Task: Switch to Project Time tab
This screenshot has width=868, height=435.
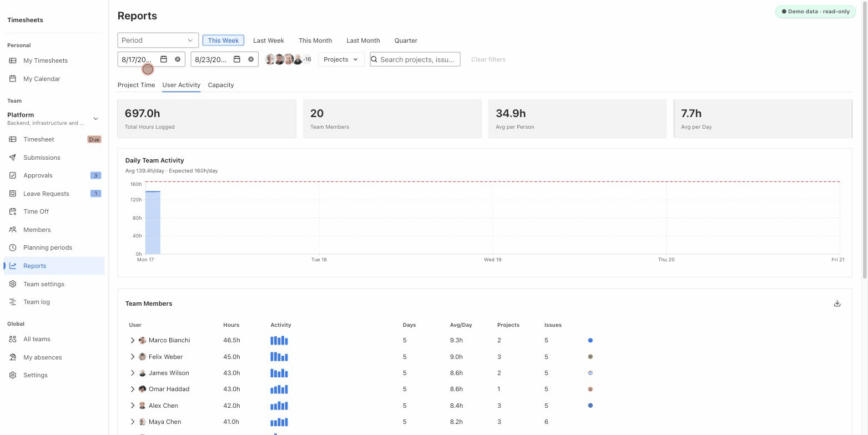Action: click(136, 85)
